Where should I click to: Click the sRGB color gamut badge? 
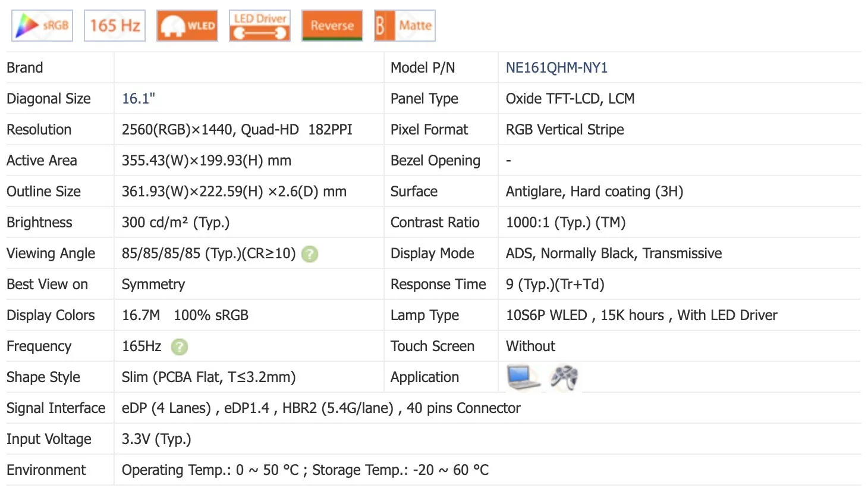[42, 26]
